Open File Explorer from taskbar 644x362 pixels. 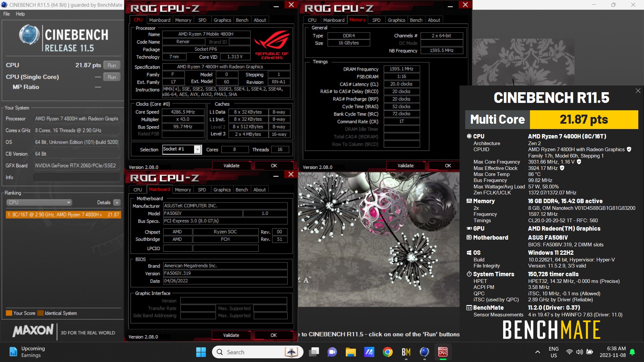(351, 352)
